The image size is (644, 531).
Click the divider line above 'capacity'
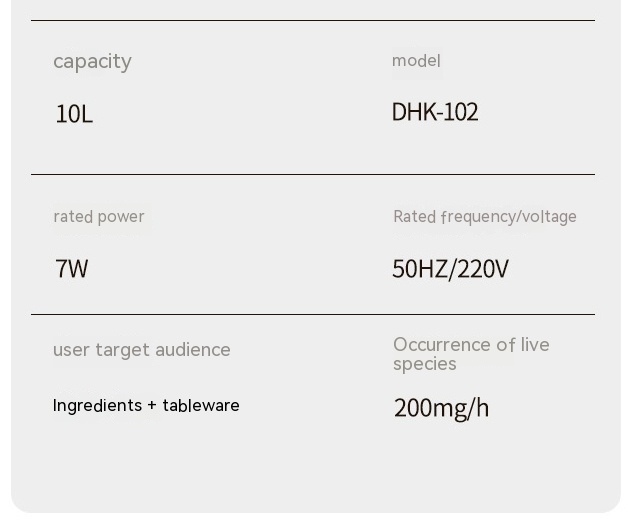313,20
